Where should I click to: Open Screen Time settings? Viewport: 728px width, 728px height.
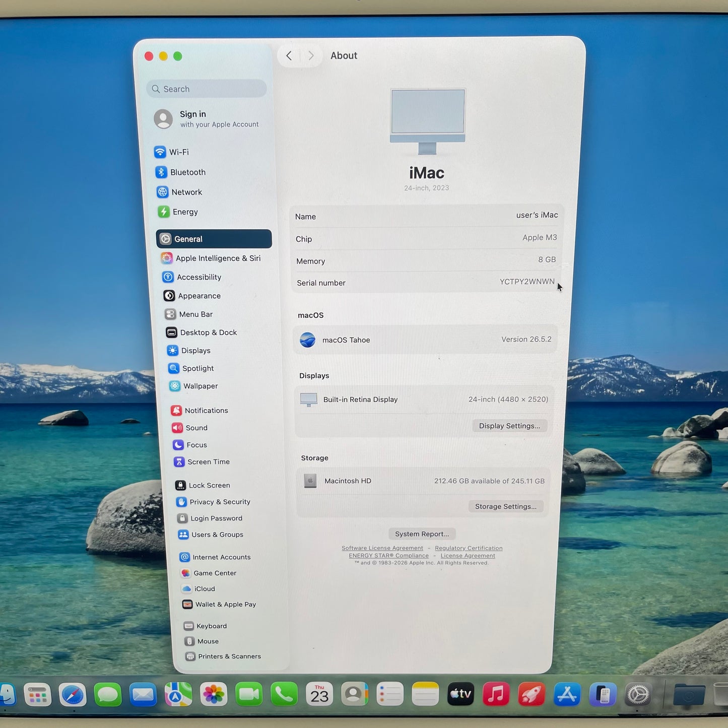point(202,461)
